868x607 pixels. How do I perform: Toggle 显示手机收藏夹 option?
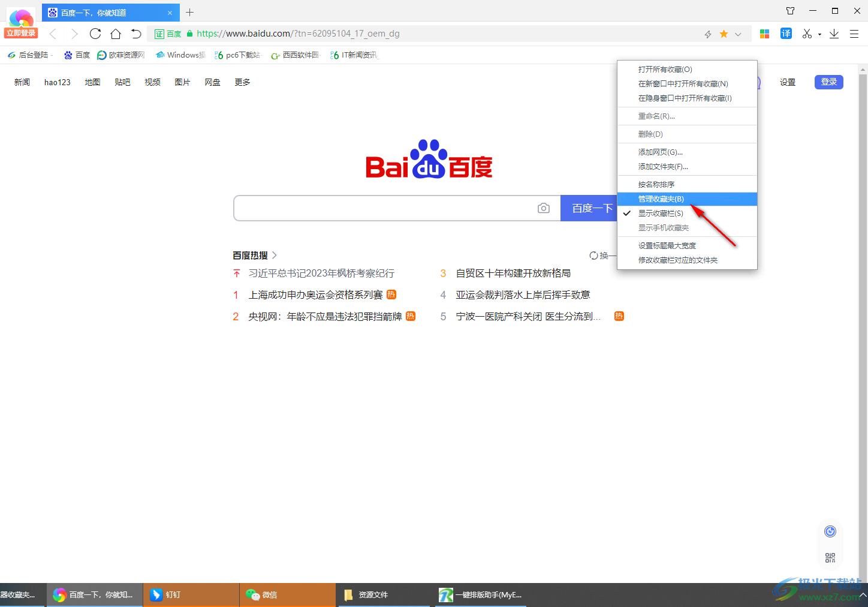pos(687,228)
